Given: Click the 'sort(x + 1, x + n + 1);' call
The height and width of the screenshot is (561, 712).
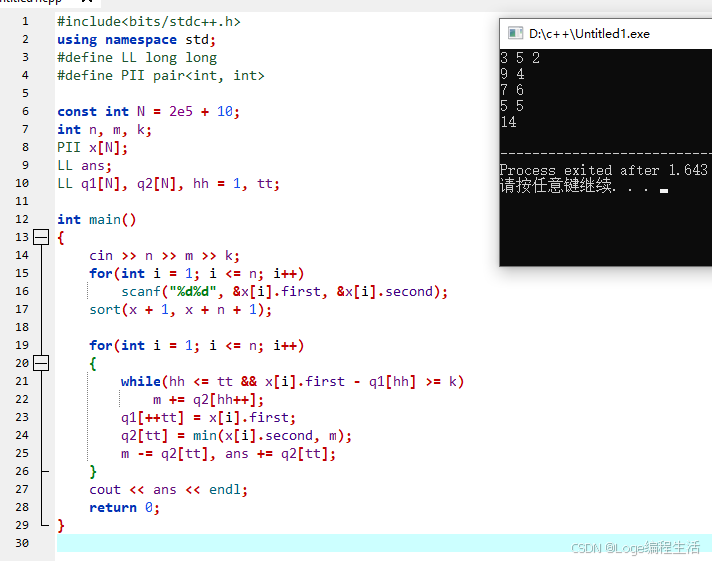Looking at the screenshot, I should click(180, 309).
